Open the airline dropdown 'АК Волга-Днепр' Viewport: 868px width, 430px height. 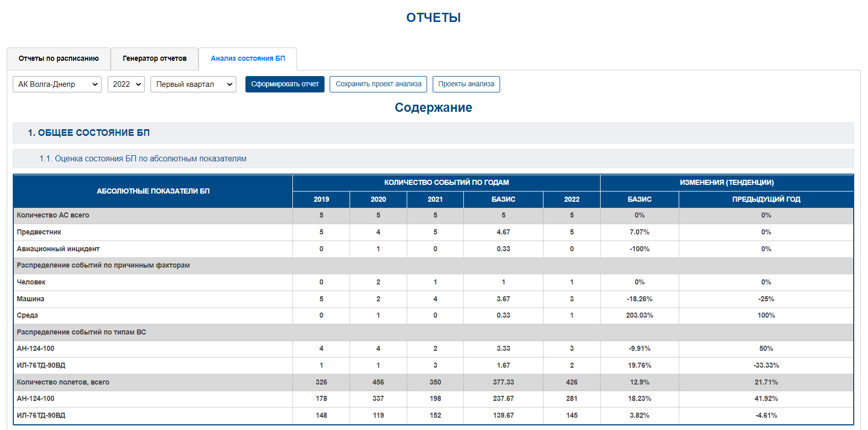[57, 84]
